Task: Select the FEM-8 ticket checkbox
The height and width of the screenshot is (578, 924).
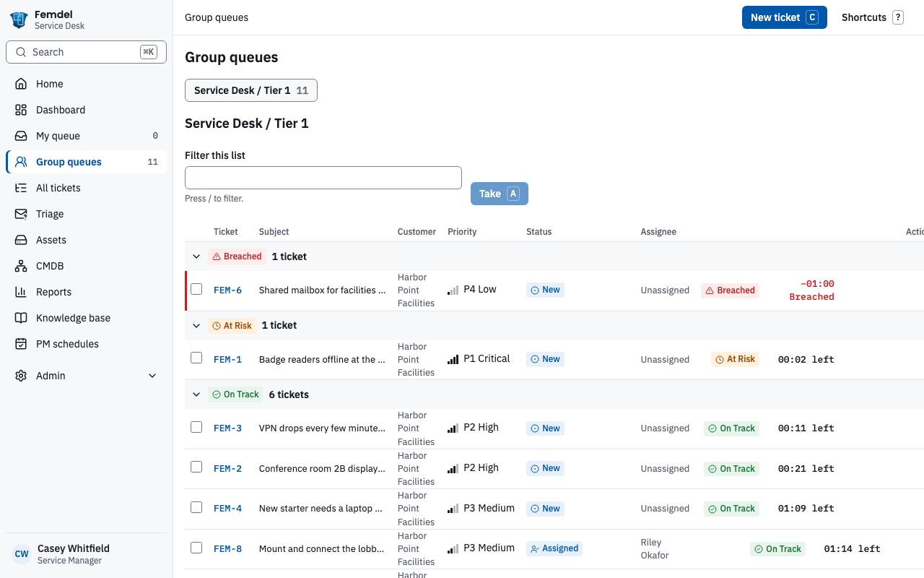Action: tap(196, 548)
